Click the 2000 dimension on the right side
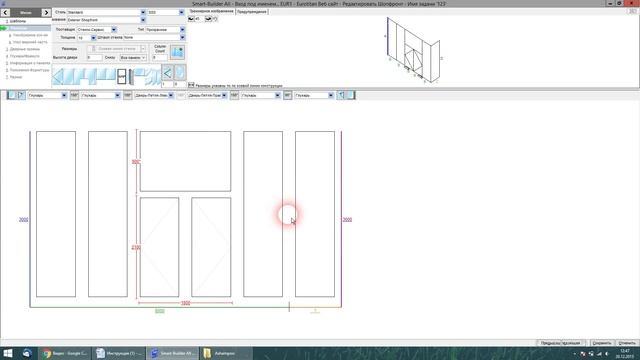 coord(347,220)
